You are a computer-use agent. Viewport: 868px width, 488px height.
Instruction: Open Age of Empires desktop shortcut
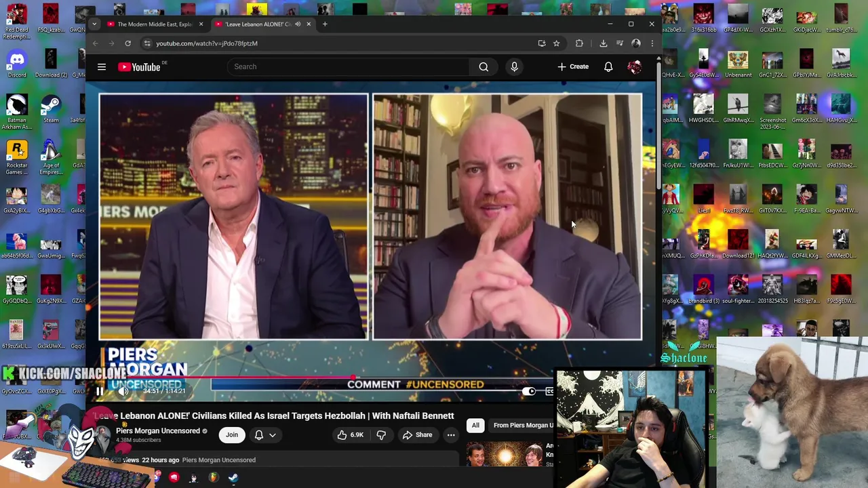(51, 157)
